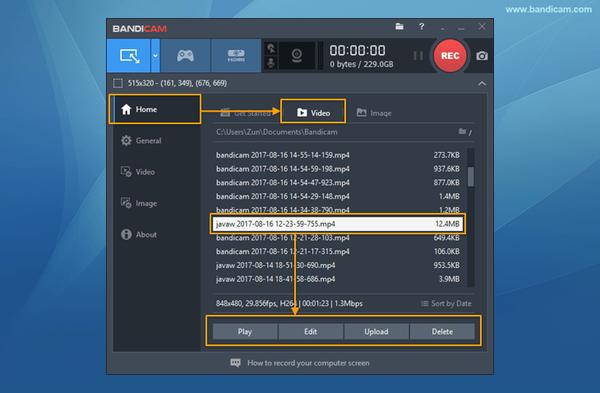
Task: Open output folder icon in title bar
Action: (x=399, y=26)
